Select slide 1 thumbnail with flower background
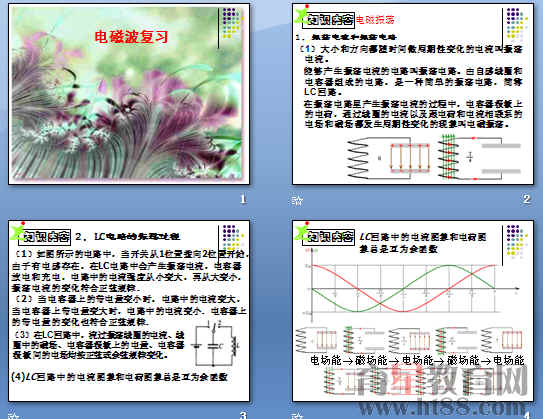Image resolution: width=543 pixels, height=419 pixels. 129,94
